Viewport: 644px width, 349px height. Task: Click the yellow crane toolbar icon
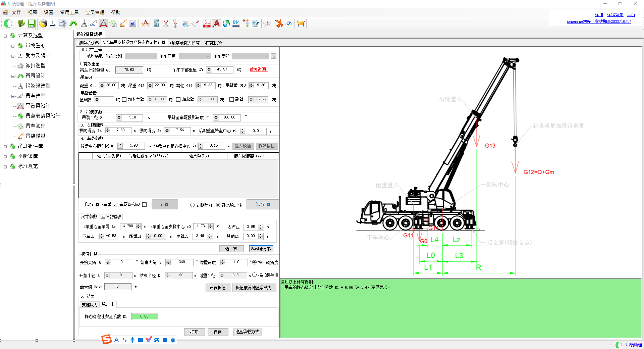pos(123,23)
